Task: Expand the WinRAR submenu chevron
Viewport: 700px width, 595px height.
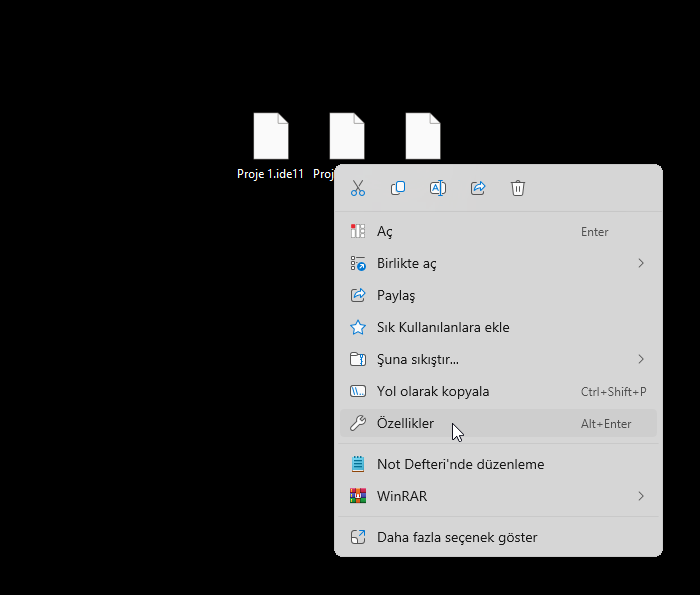Action: point(641,496)
